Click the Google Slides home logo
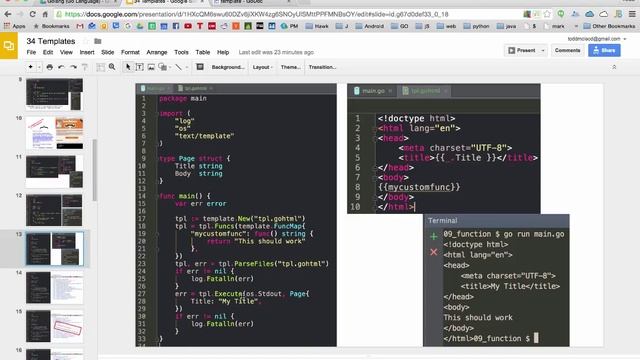 (x=9, y=46)
